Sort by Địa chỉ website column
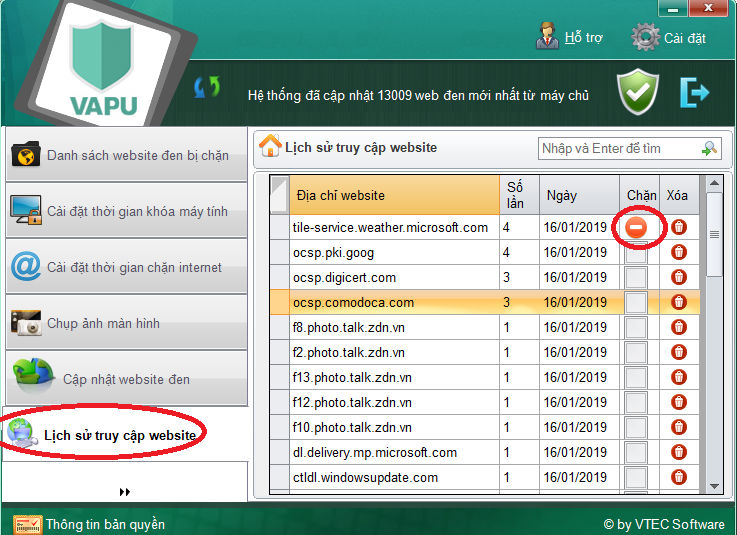737x535 pixels. click(x=394, y=195)
